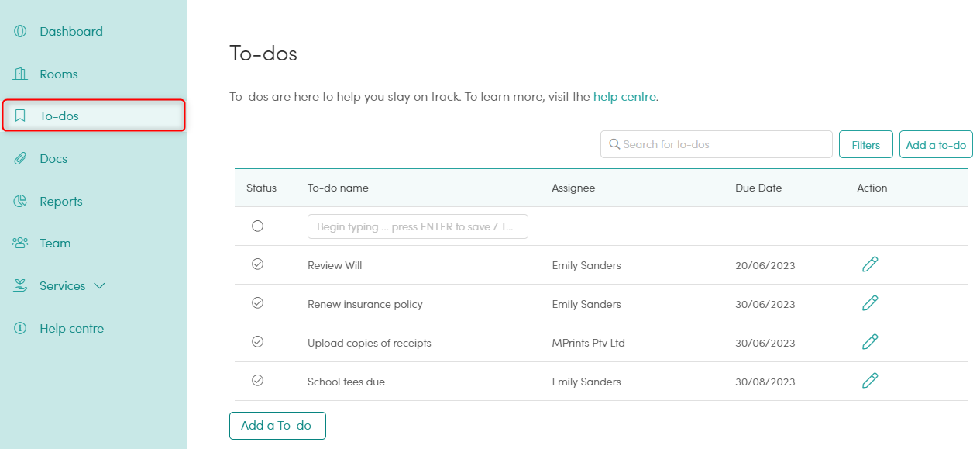
Task: Toggle the status circle of the new to-do row
Action: [257, 226]
